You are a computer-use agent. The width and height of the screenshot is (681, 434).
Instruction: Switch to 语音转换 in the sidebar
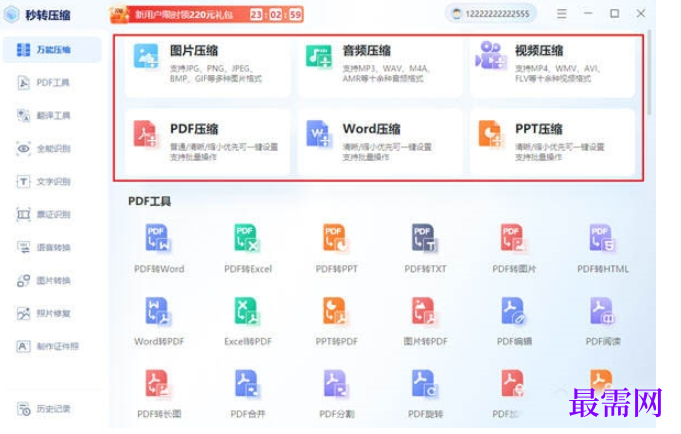52,248
